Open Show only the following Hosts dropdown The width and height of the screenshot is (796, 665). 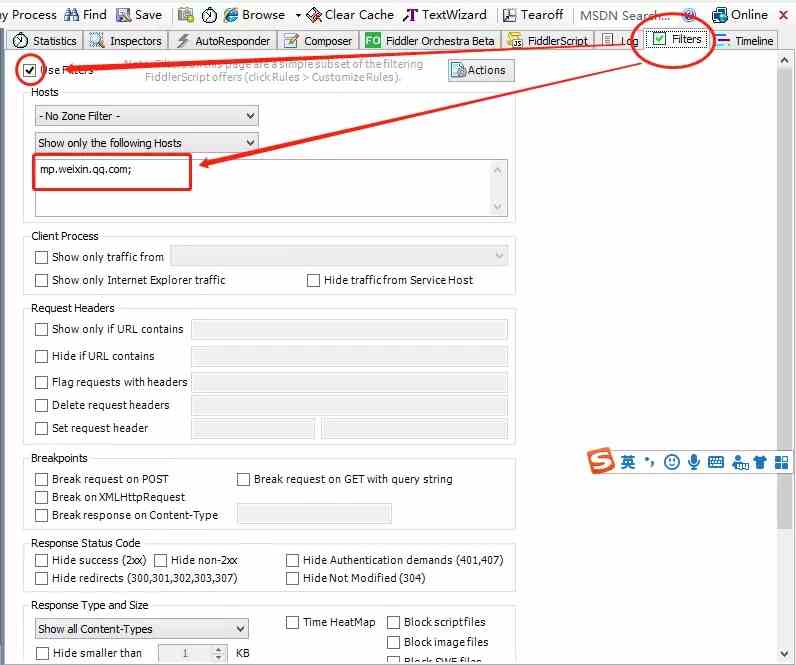[x=146, y=143]
